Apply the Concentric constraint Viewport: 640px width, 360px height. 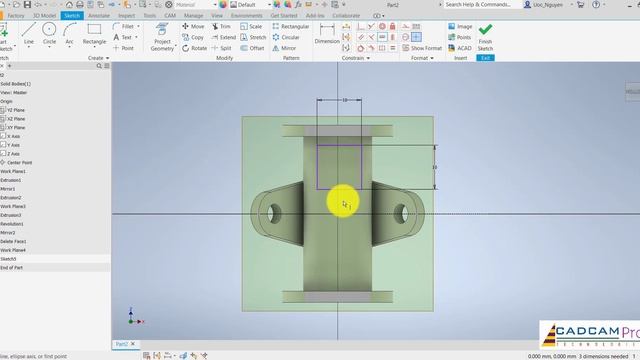point(382,27)
